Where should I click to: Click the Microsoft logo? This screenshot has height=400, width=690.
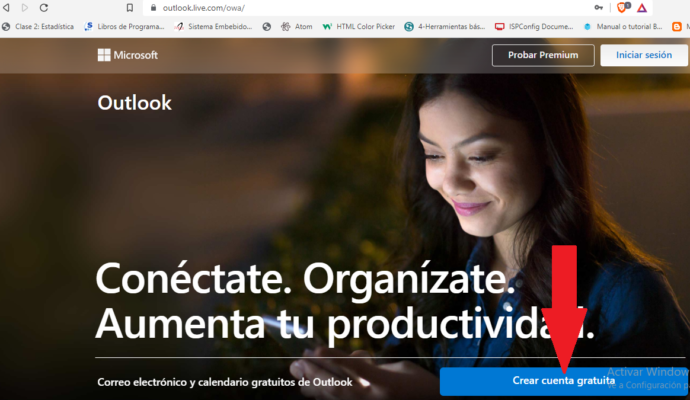[x=127, y=55]
